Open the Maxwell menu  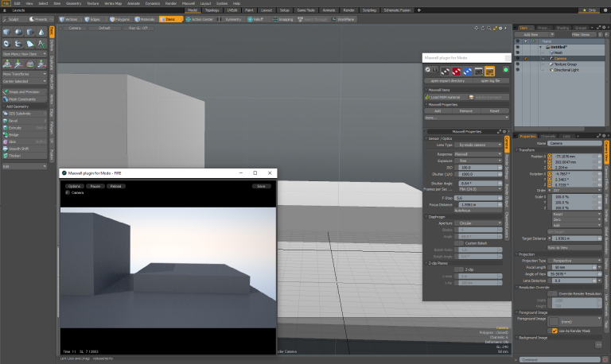[x=189, y=3]
